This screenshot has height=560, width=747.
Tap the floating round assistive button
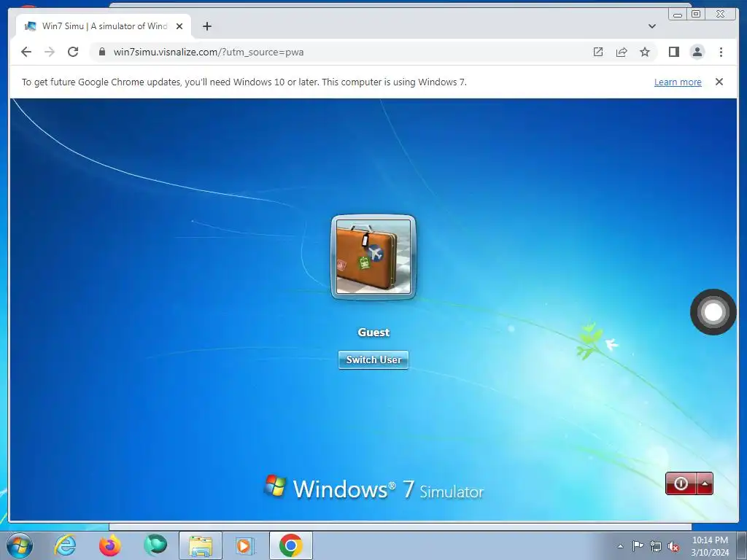tap(713, 312)
